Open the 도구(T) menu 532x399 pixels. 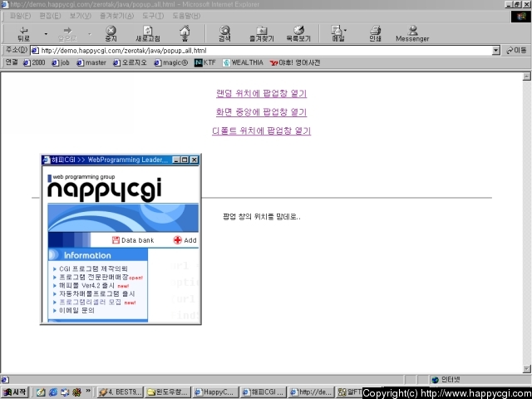tap(153, 16)
